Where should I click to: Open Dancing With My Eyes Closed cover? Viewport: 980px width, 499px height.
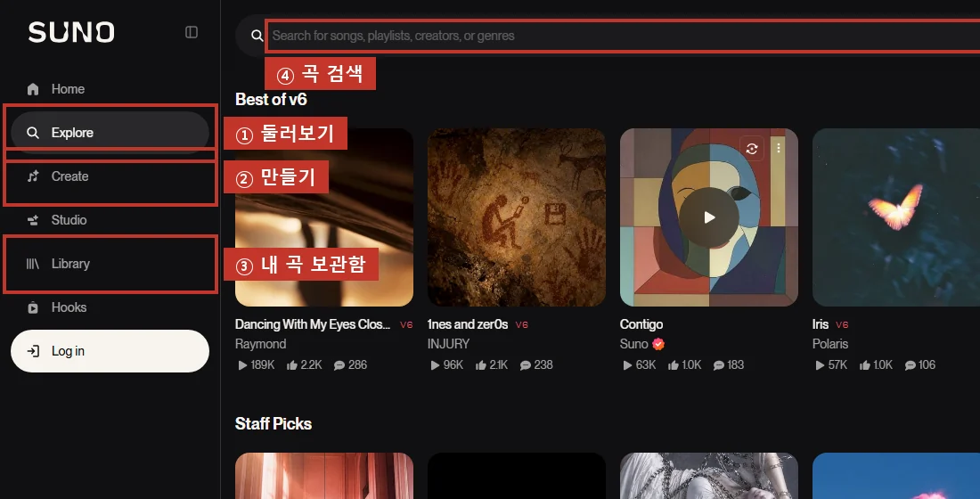tap(324, 217)
